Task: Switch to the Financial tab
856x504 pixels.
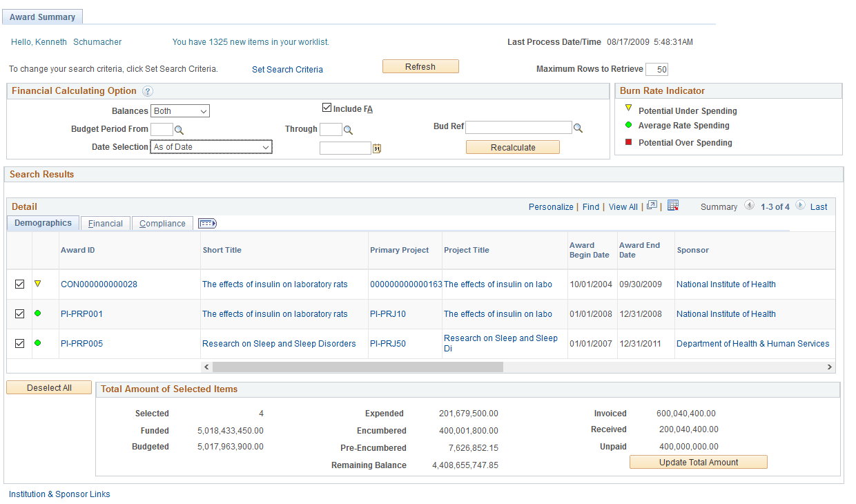Action: click(106, 224)
